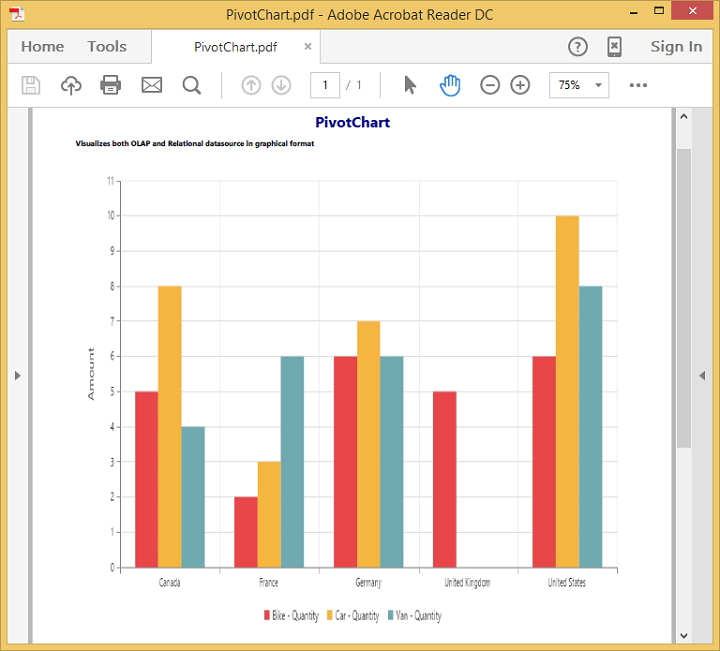
Task: Open the 75% zoom level dropdown
Action: [579, 86]
